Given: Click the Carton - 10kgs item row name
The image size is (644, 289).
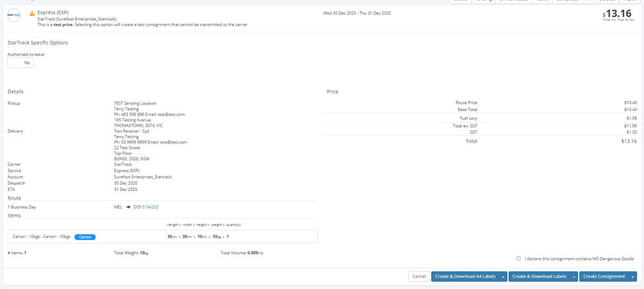Looking at the screenshot, I should pos(42,237).
